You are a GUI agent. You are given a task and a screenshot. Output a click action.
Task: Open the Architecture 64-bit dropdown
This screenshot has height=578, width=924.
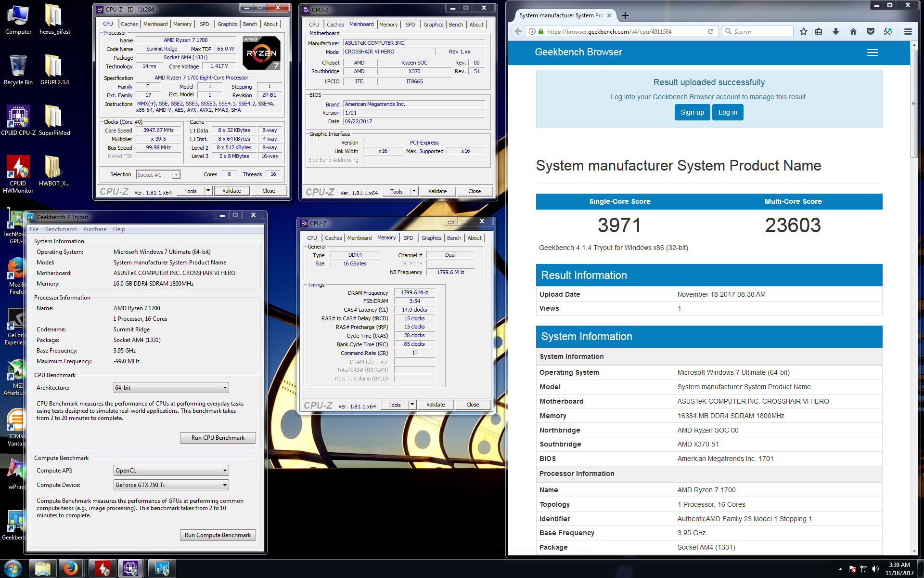click(x=171, y=388)
